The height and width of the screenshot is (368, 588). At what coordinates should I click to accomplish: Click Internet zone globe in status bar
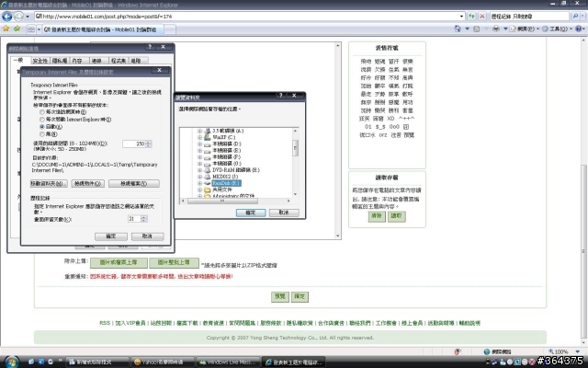487,351
